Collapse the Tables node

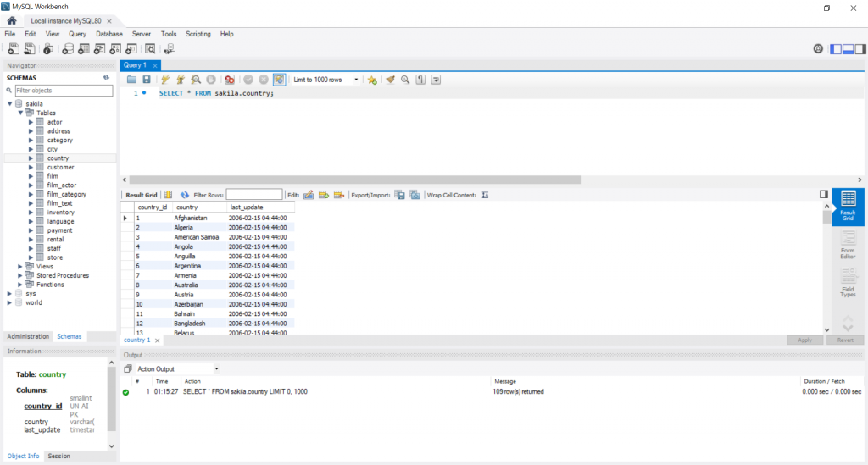point(20,113)
